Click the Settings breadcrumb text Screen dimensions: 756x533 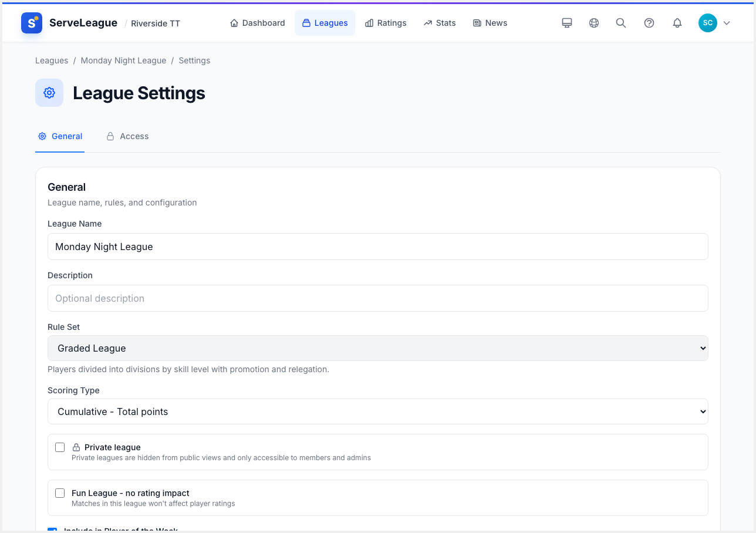pos(194,60)
